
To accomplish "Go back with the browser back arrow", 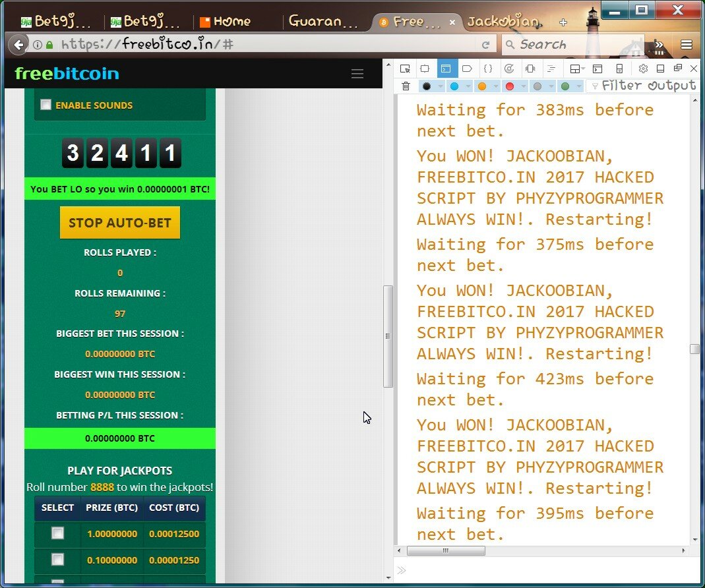I will pyautogui.click(x=18, y=45).
